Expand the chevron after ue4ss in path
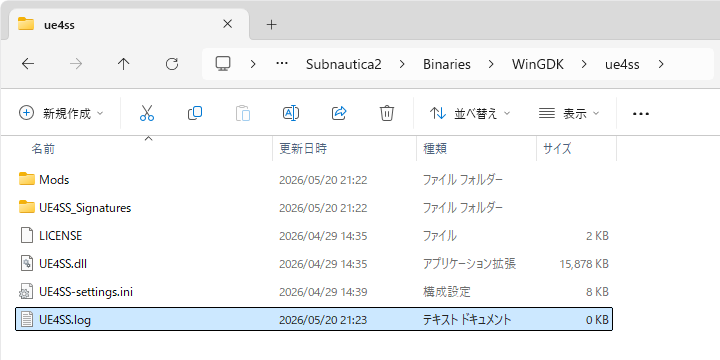Viewport: 720px width, 360px height. tap(661, 64)
